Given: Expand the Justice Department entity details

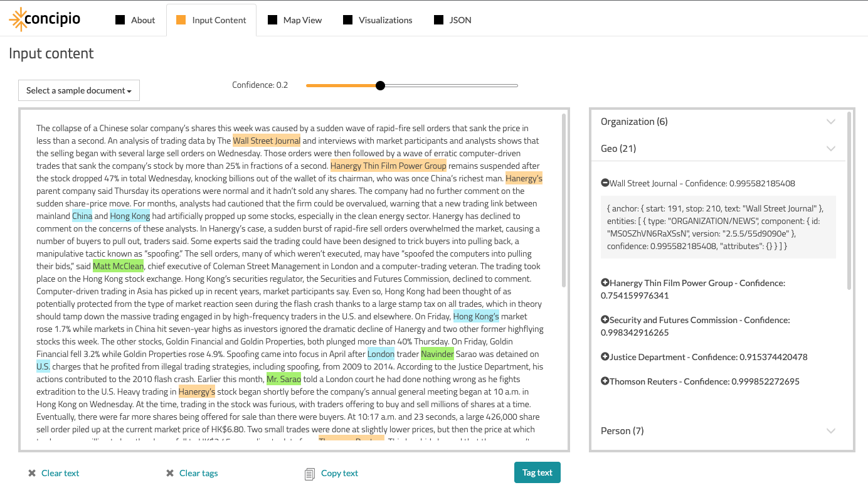Looking at the screenshot, I should (605, 356).
